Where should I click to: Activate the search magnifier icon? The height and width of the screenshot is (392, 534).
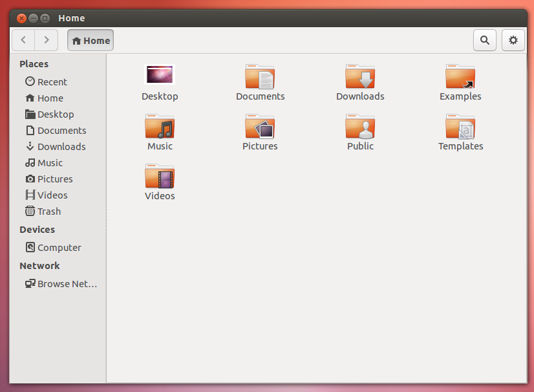[x=485, y=39]
